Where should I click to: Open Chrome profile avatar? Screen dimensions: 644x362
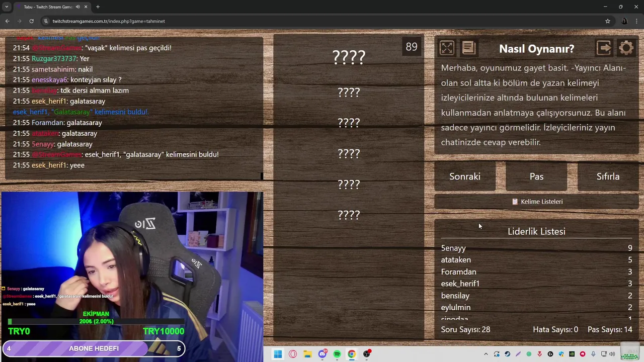coord(624,21)
